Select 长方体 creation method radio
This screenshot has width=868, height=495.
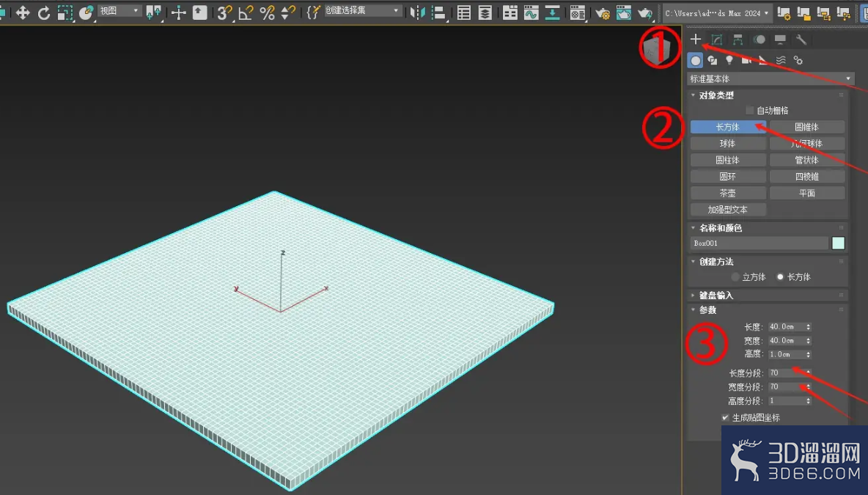coord(780,277)
